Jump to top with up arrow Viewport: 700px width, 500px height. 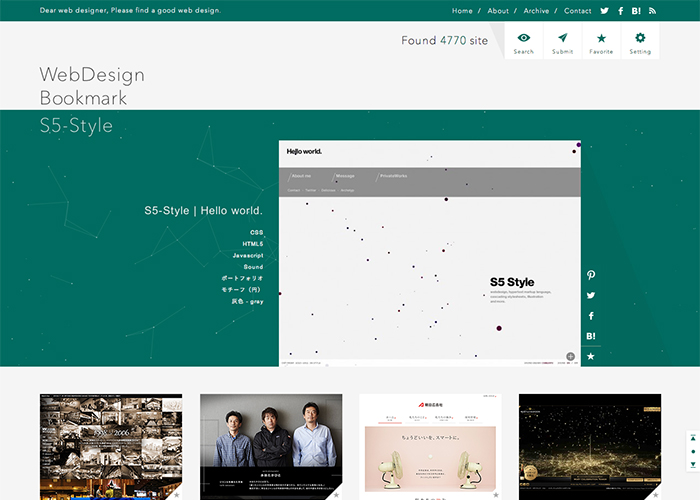(x=693, y=438)
